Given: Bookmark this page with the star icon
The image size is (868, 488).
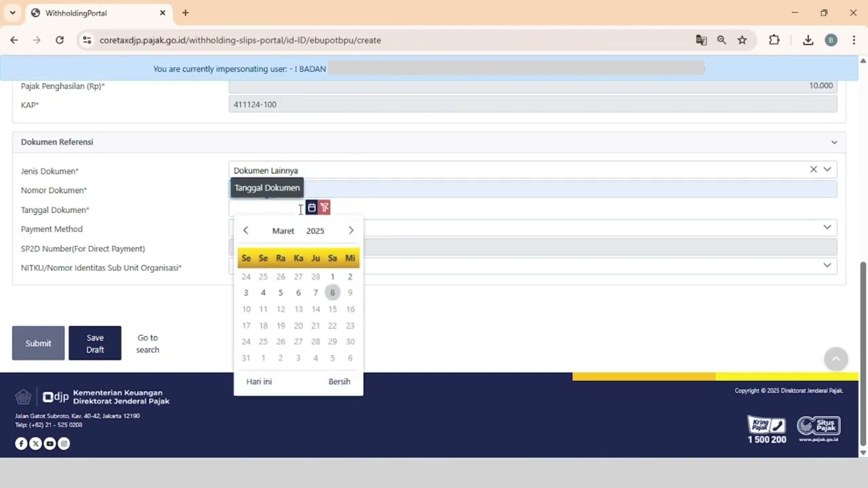Looking at the screenshot, I should (x=742, y=40).
